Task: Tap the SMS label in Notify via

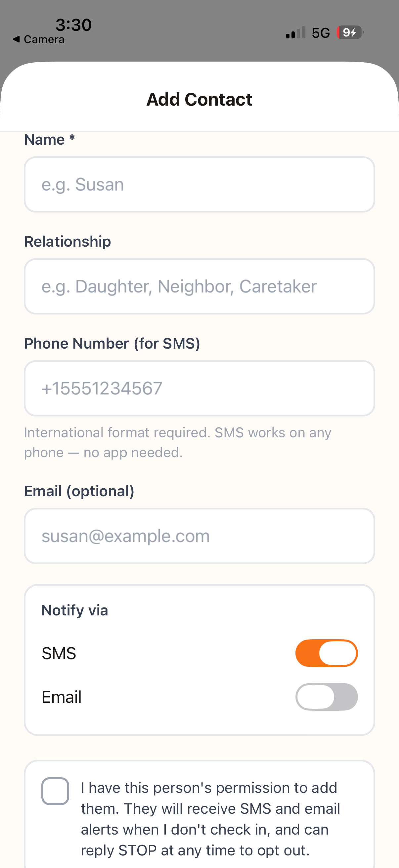Action: [59, 653]
